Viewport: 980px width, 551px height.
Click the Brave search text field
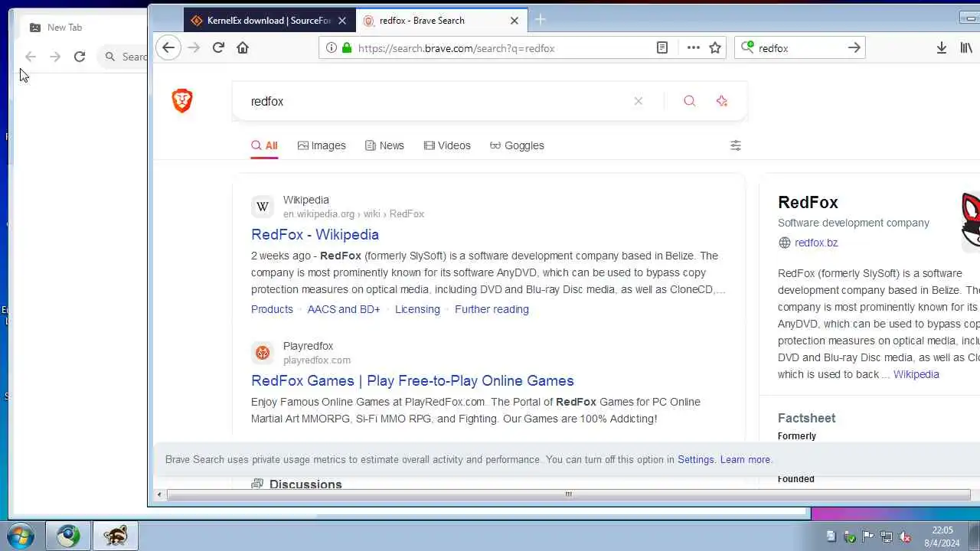tap(436, 101)
